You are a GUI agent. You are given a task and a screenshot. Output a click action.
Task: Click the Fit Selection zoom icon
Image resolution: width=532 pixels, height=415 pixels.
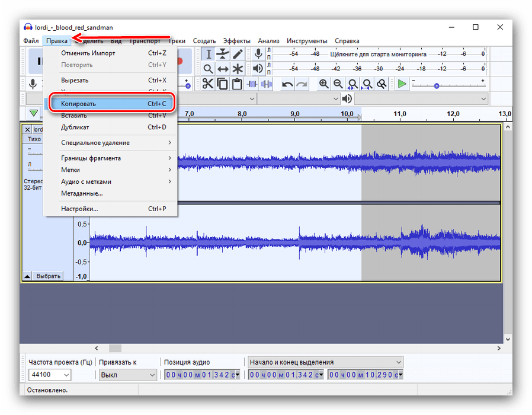coord(352,84)
